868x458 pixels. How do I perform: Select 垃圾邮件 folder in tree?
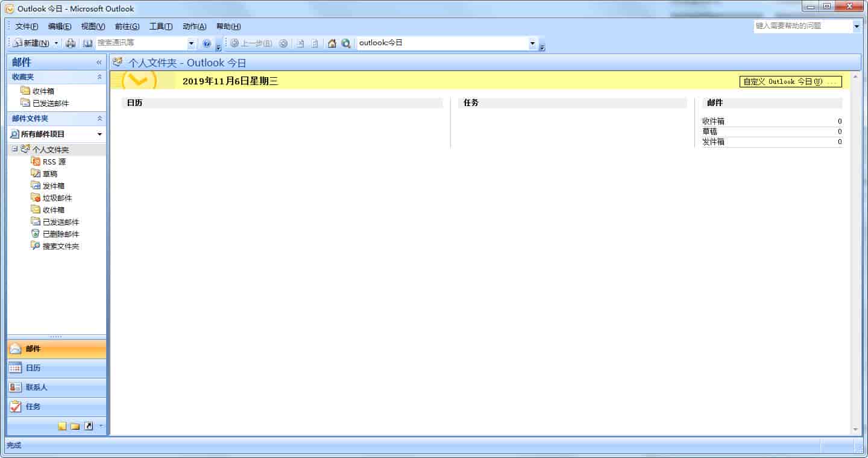click(57, 198)
